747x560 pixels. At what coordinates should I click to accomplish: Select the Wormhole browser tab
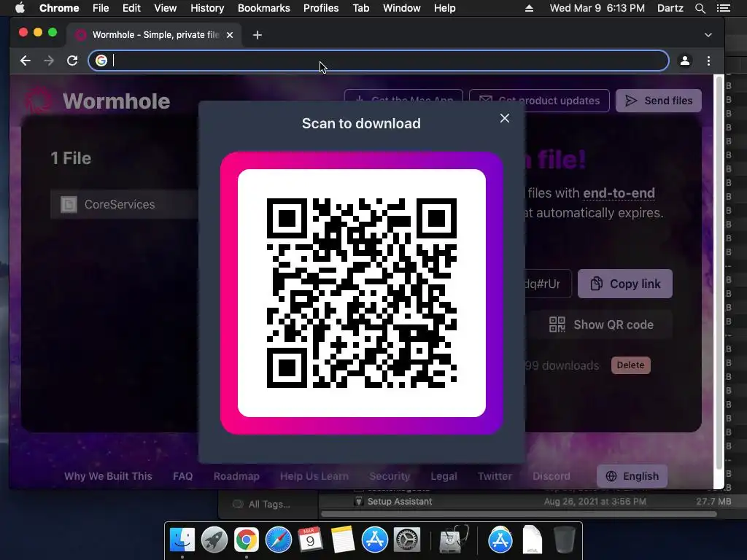click(x=155, y=35)
